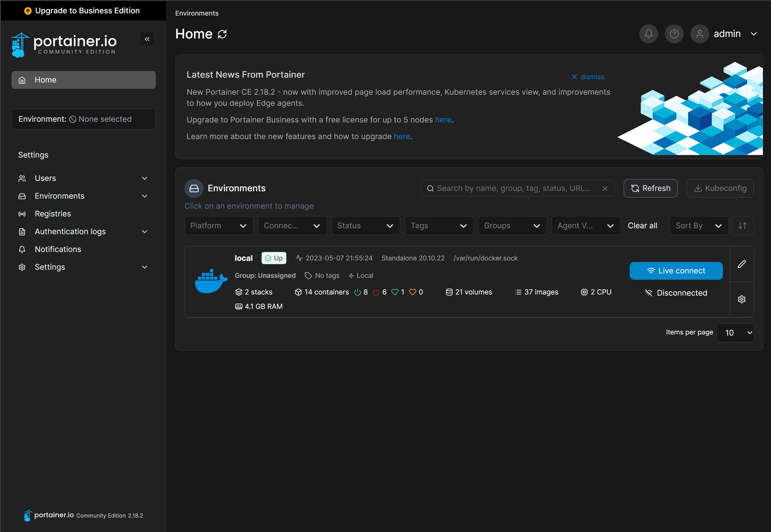Open the help question mark icon
Viewport: 771px width, 532px height.
coord(674,34)
